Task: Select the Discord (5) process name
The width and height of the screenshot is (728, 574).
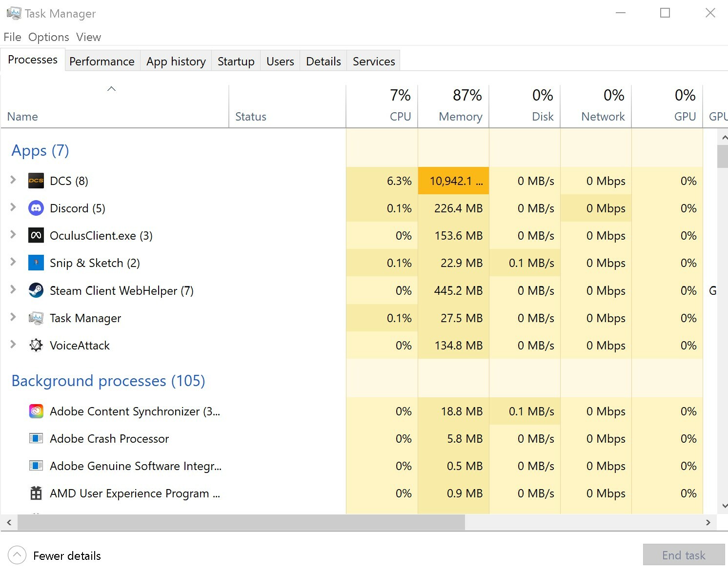Action: pos(78,208)
